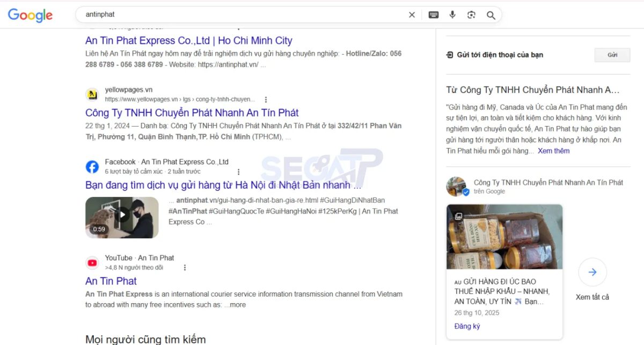Clear the search field with the X icon
The height and width of the screenshot is (345, 644).
(412, 15)
